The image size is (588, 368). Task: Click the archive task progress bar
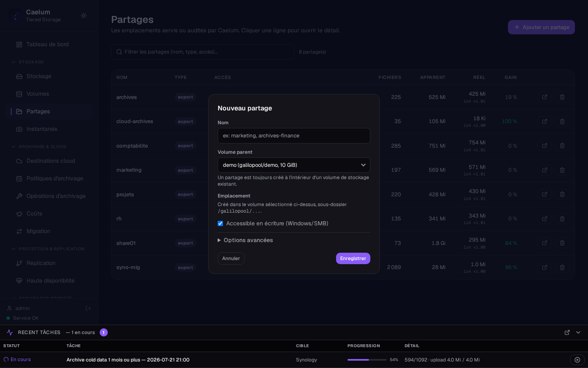367,360
